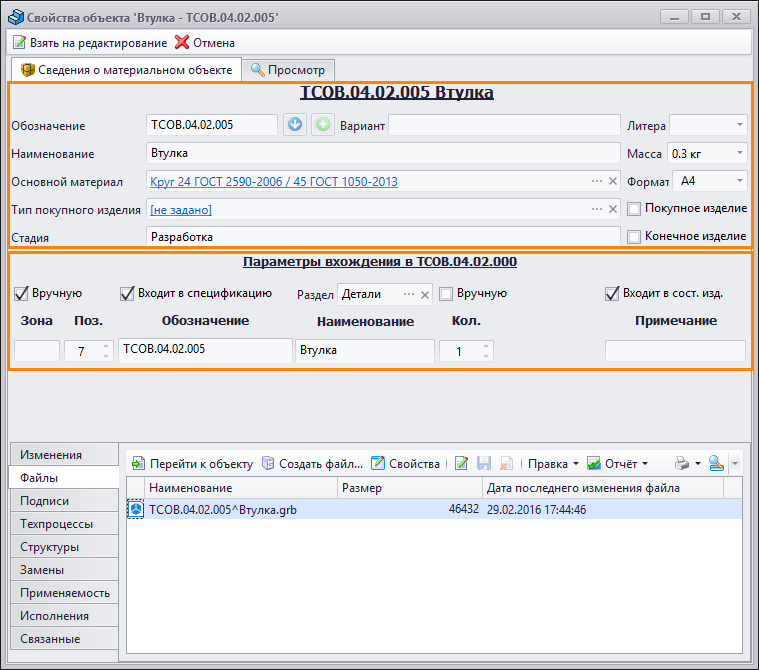Select file ТСОВ.04.02.005^Втулка.grb in list
The height and width of the screenshot is (670, 759).
(222, 510)
